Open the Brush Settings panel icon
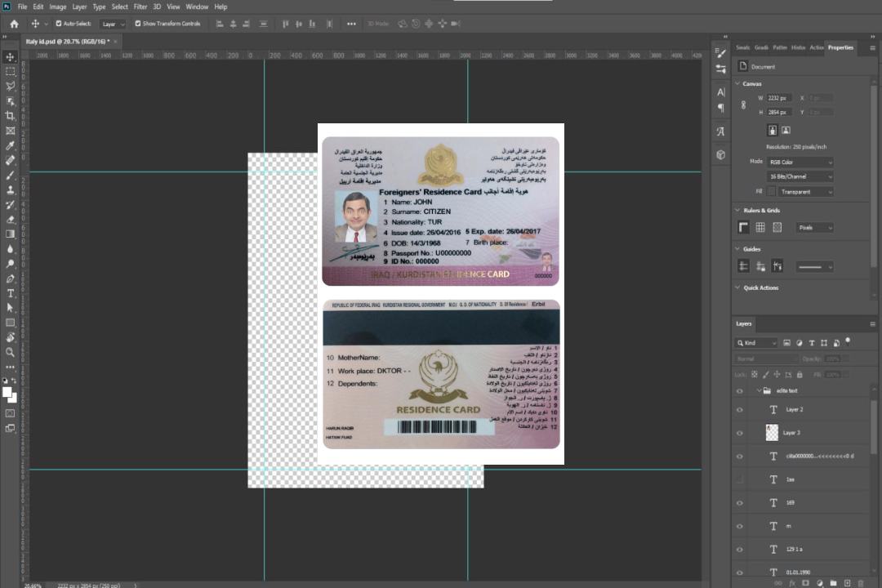 pyautogui.click(x=720, y=53)
